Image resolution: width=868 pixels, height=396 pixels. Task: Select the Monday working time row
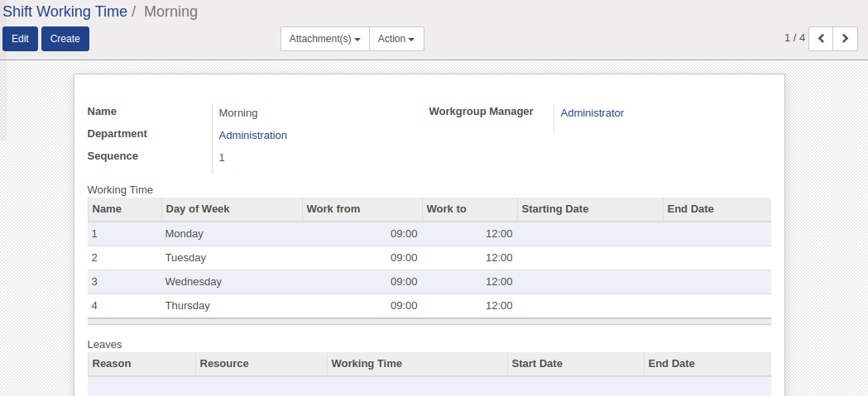click(184, 234)
